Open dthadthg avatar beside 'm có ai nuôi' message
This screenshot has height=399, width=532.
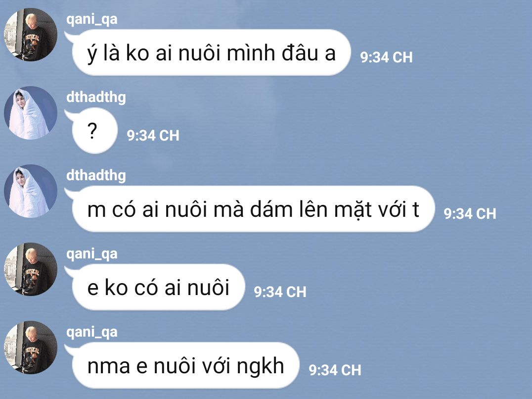tap(31, 191)
